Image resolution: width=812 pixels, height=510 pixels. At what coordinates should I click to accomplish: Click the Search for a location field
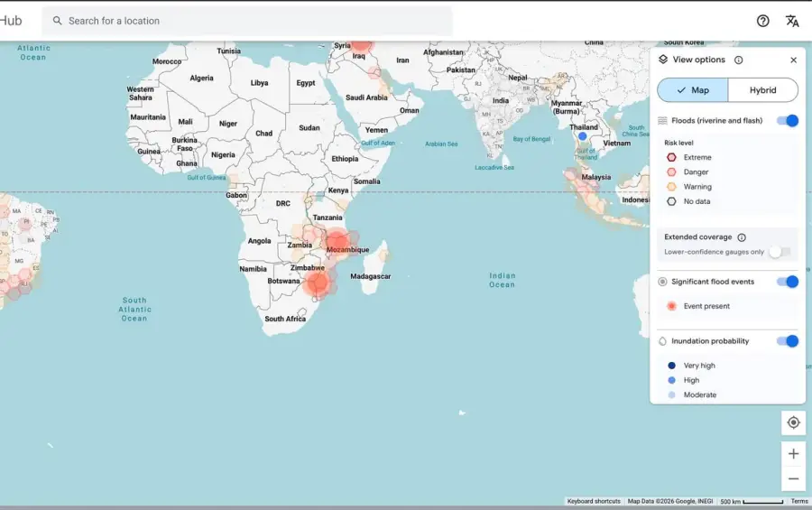247,21
